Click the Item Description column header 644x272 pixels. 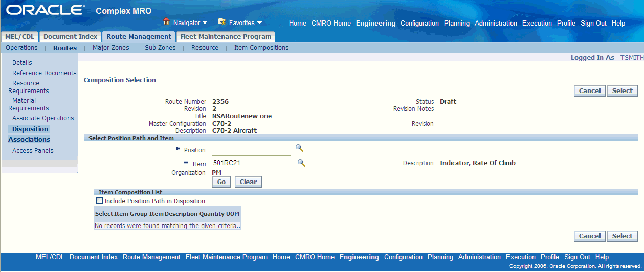(173, 213)
